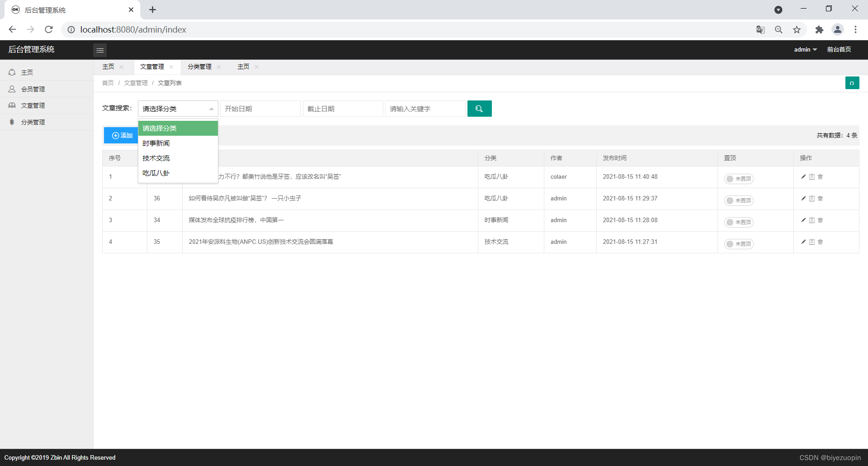Click the 2021年安派科生物 article title

(261, 242)
